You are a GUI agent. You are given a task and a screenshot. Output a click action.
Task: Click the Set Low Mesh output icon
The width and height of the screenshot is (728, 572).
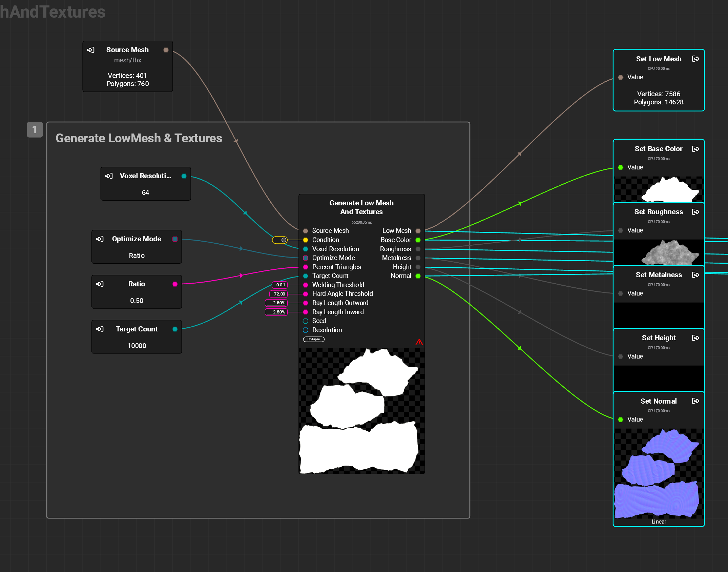point(695,59)
